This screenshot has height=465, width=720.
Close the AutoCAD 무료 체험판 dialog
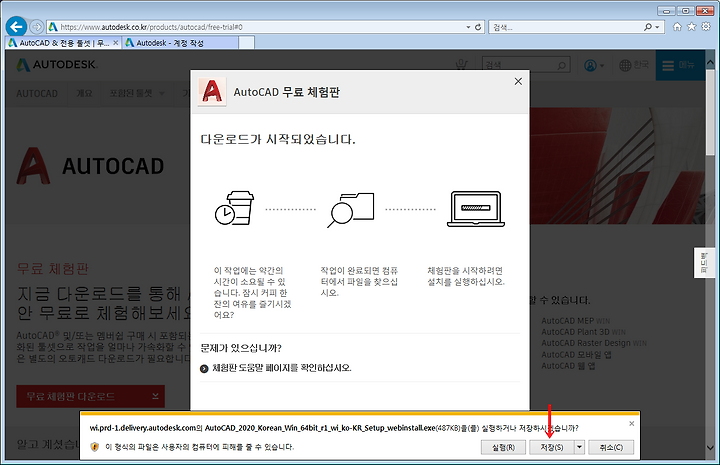(518, 81)
